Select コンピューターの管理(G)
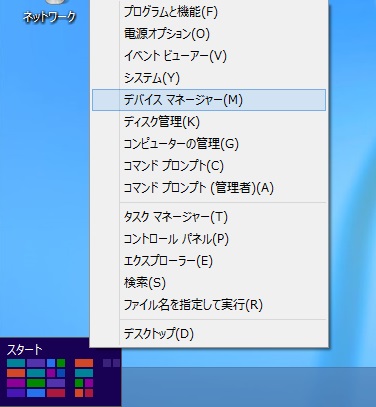The width and height of the screenshot is (376, 407). [209, 144]
